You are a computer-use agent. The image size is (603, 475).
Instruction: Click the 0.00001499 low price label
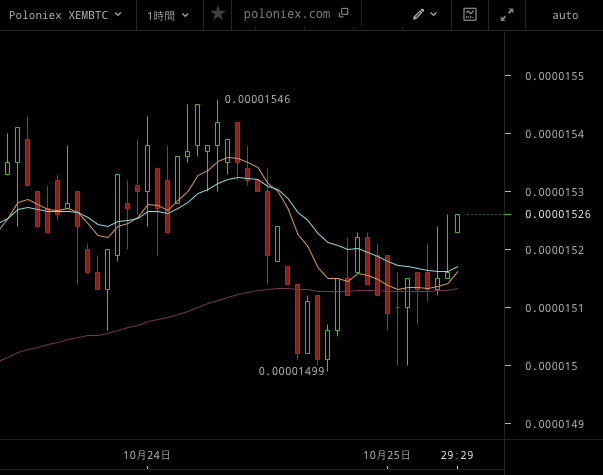pos(292,371)
